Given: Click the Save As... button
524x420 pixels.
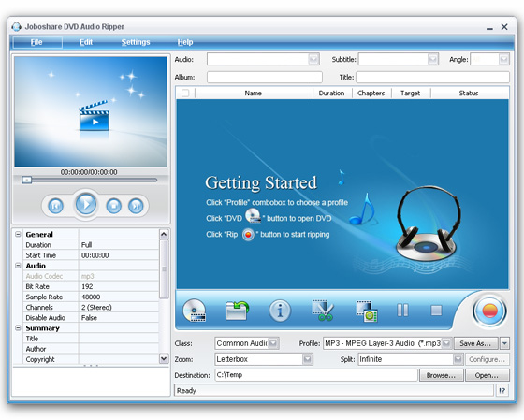Looking at the screenshot, I should [x=476, y=343].
